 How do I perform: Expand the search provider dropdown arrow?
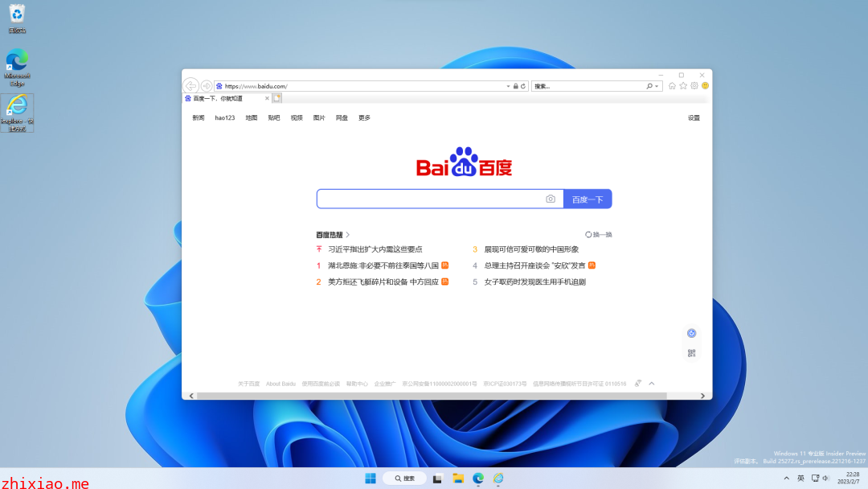point(657,86)
